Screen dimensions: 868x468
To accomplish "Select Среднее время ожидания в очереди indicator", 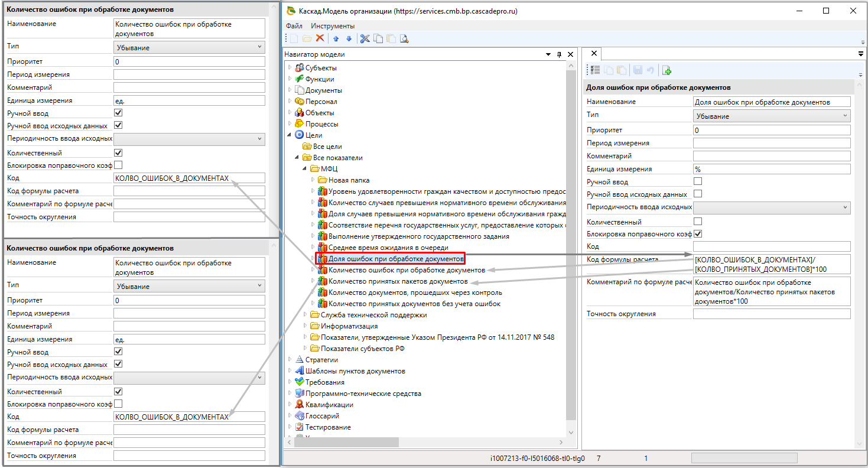I will point(388,248).
